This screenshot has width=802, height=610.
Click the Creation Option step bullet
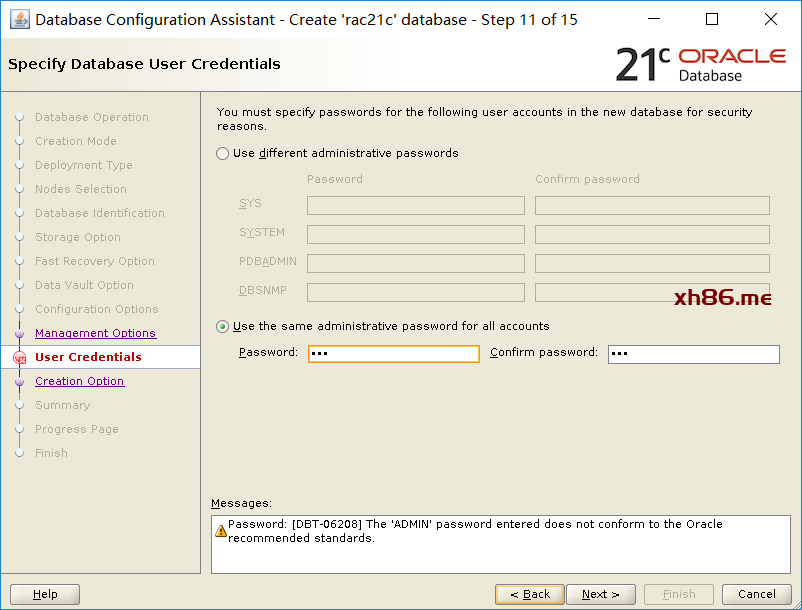19,381
